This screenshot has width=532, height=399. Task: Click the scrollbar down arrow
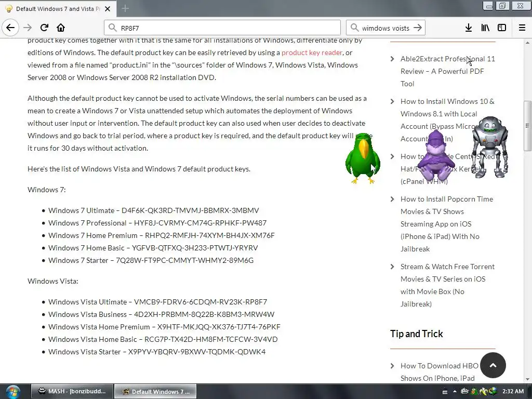527,379
